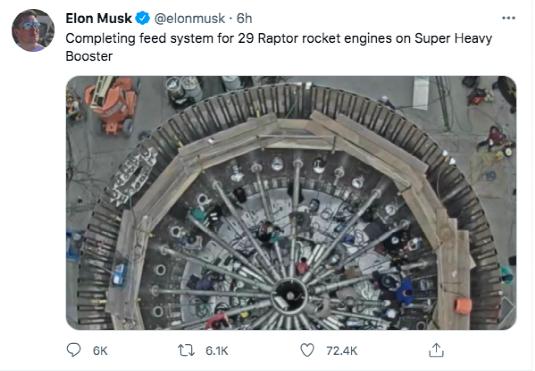Open the Super Heavy Booster photo

pos(291,203)
